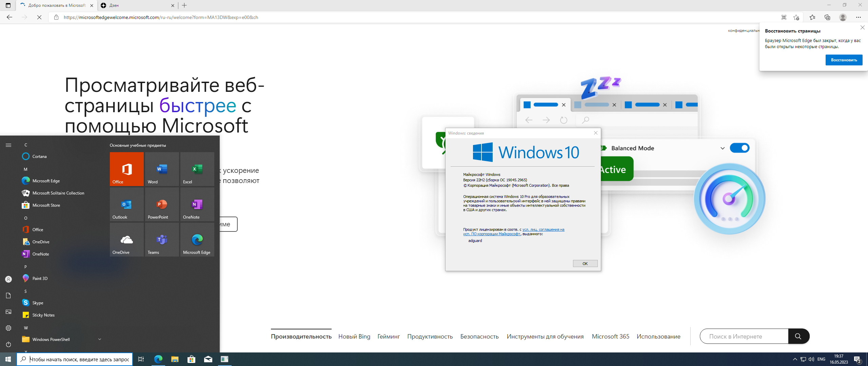Click the Поиск в Интернете search field
868x366 pixels.
tap(744, 336)
